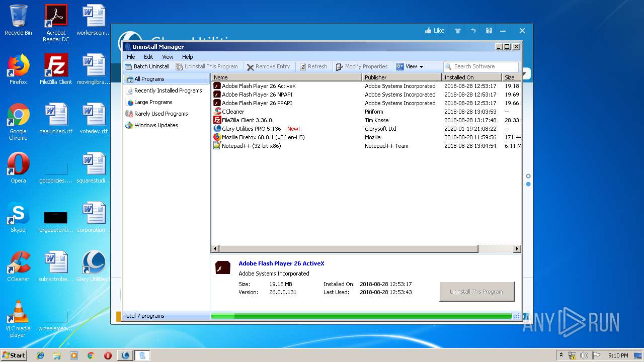Click the horizontal scrollbar left arrow
Image resolution: width=644 pixels, height=362 pixels.
pos(215,249)
